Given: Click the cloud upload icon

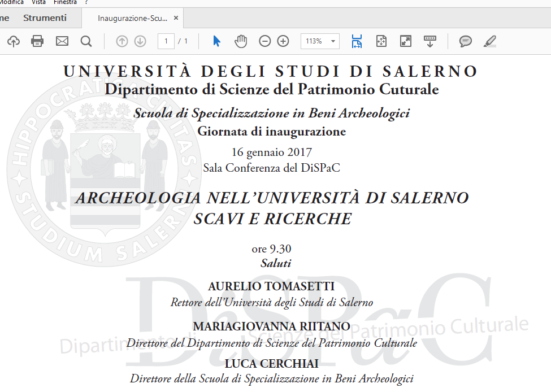Looking at the screenshot, I should pos(14,41).
